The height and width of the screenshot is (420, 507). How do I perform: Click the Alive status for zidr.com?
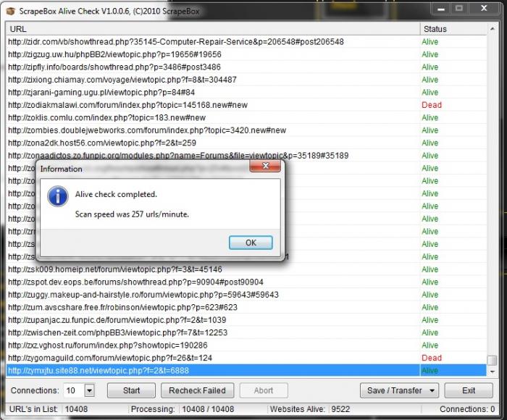tap(430, 42)
